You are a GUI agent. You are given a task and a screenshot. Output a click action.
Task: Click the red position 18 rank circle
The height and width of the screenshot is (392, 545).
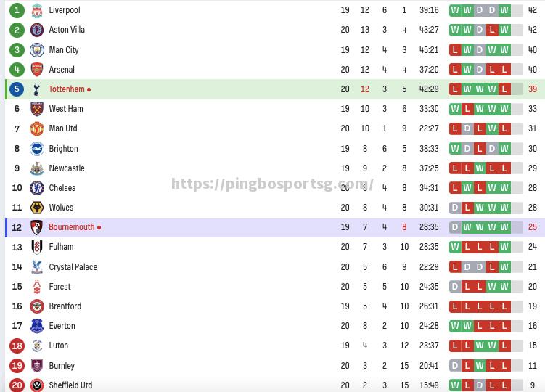(x=17, y=346)
